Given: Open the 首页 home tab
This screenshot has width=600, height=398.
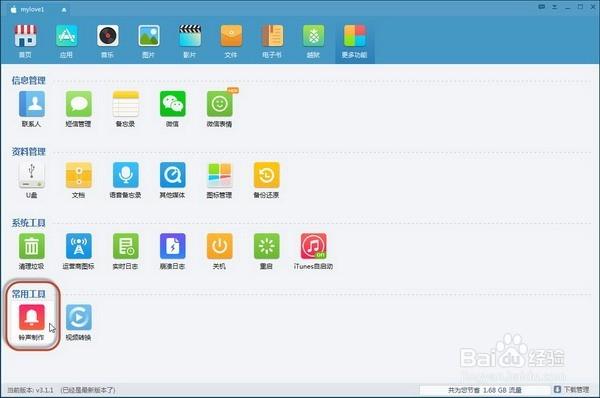Looking at the screenshot, I should click(x=25, y=41).
